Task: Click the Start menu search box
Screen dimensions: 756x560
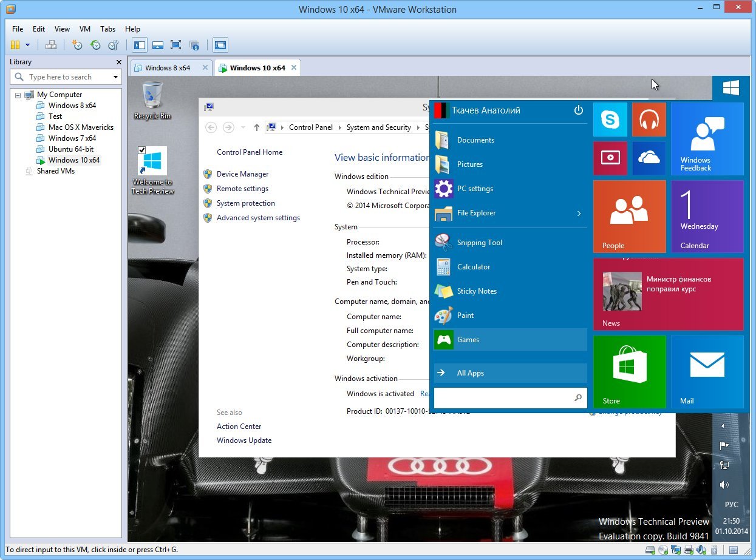Action: (511, 398)
